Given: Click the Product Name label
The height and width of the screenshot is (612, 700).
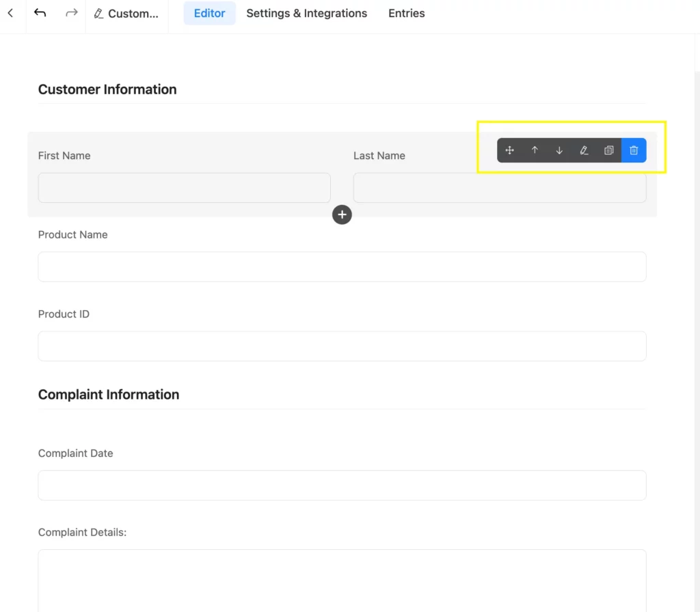Looking at the screenshot, I should [x=72, y=235].
